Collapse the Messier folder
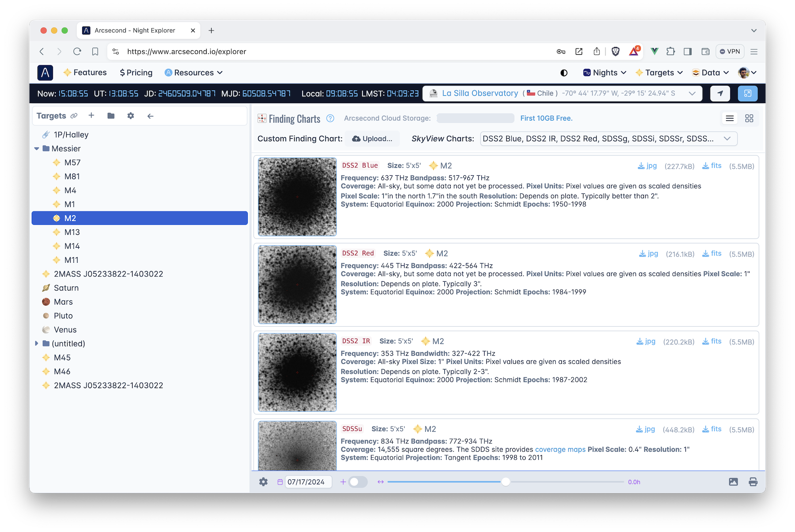Image resolution: width=795 pixels, height=532 pixels. pos(37,149)
